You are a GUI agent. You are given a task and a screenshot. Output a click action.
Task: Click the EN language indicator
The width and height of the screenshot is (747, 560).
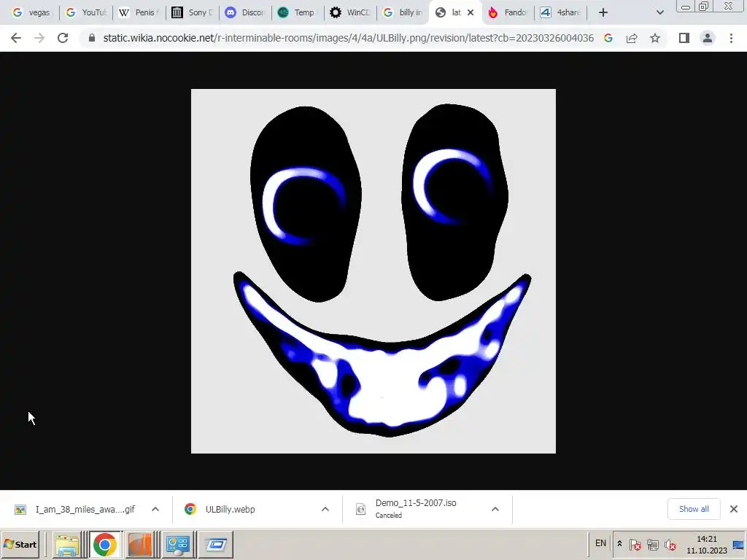pos(601,542)
